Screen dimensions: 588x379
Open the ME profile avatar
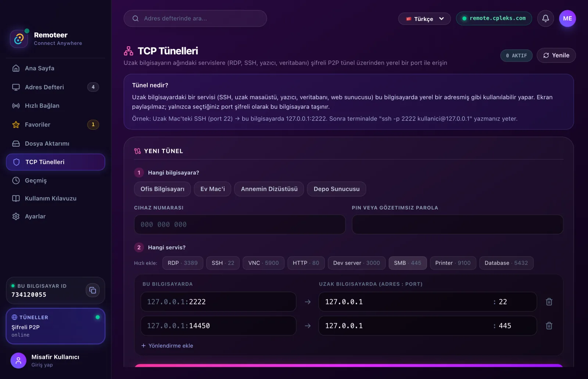[x=567, y=18]
